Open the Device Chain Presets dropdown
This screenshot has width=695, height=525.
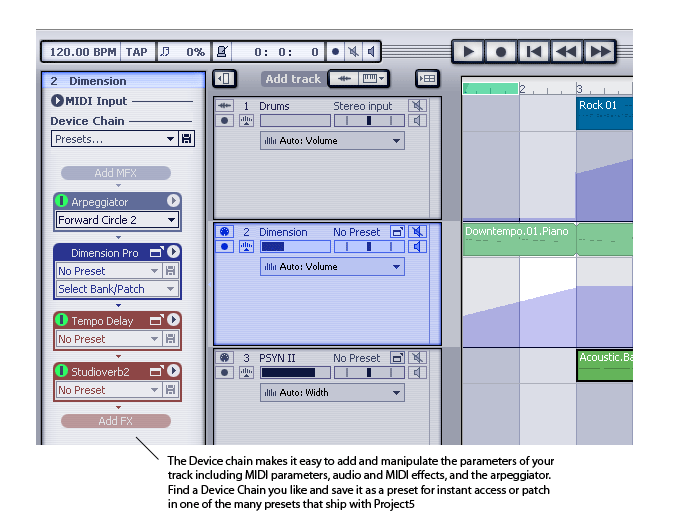115,139
